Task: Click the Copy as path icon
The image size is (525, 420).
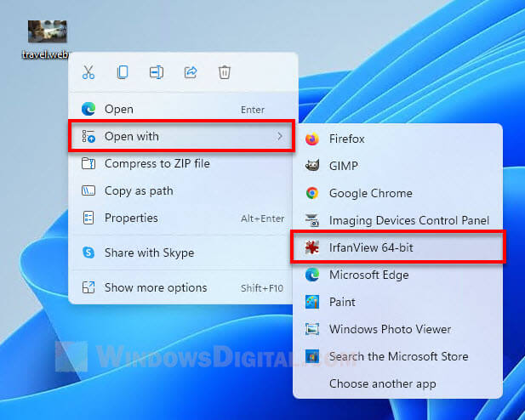Action: pyautogui.click(x=88, y=190)
